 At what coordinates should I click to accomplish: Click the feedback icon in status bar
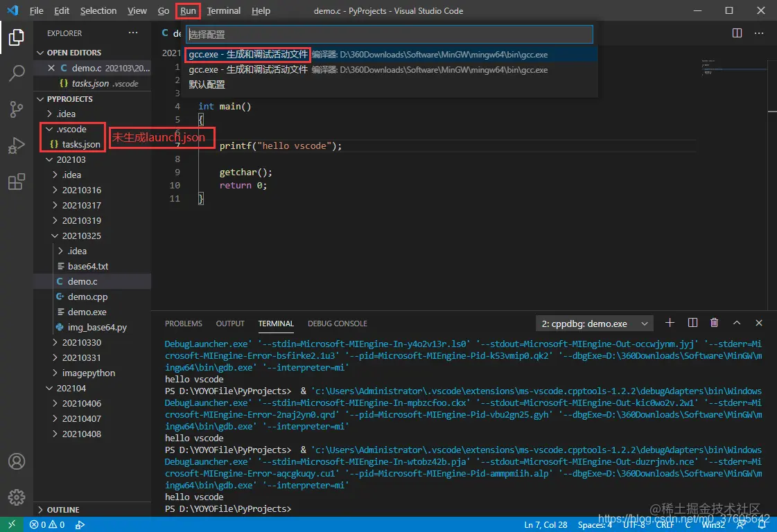click(740, 524)
